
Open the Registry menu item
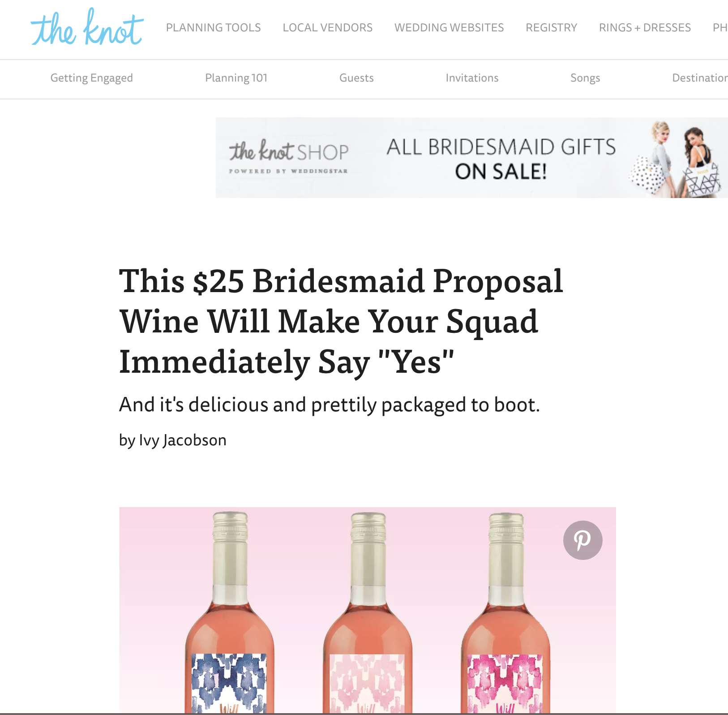551,28
